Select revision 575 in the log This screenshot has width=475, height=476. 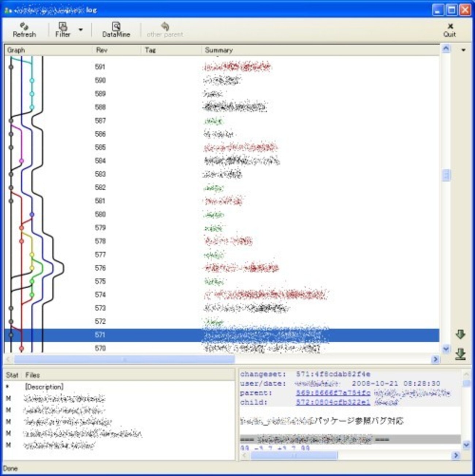click(221, 281)
